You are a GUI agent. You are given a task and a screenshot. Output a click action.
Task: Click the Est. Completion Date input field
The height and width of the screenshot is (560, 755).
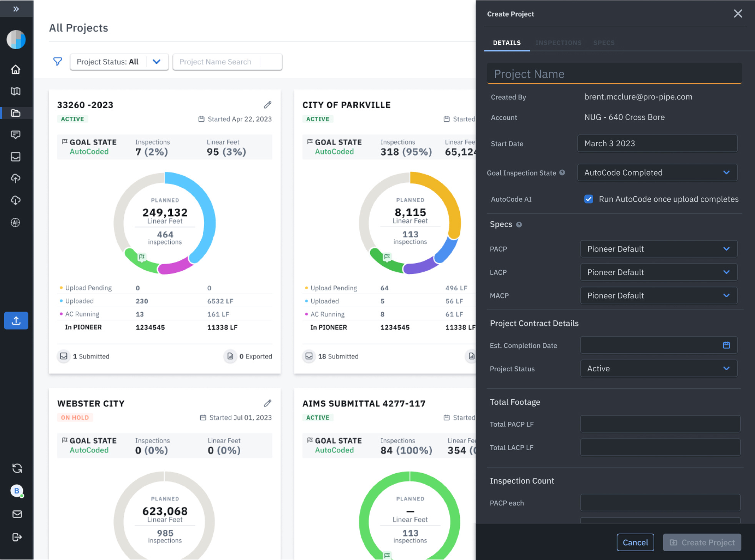(659, 345)
